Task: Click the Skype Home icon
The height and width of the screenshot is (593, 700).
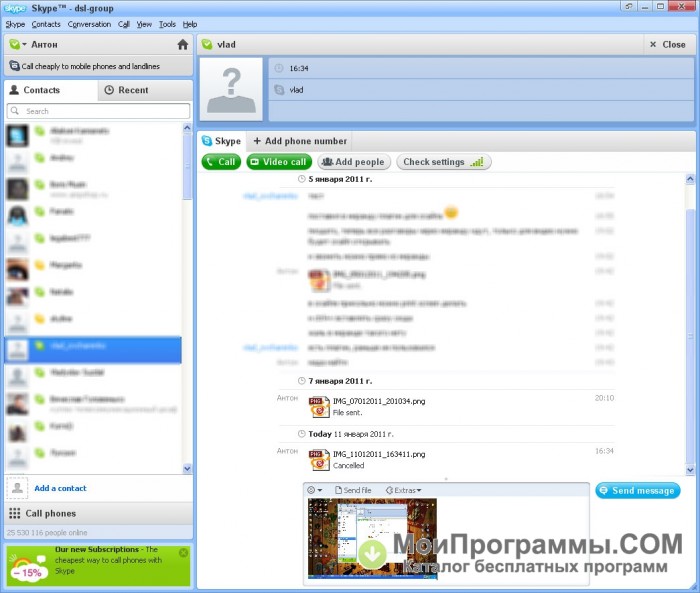Action: coord(183,44)
